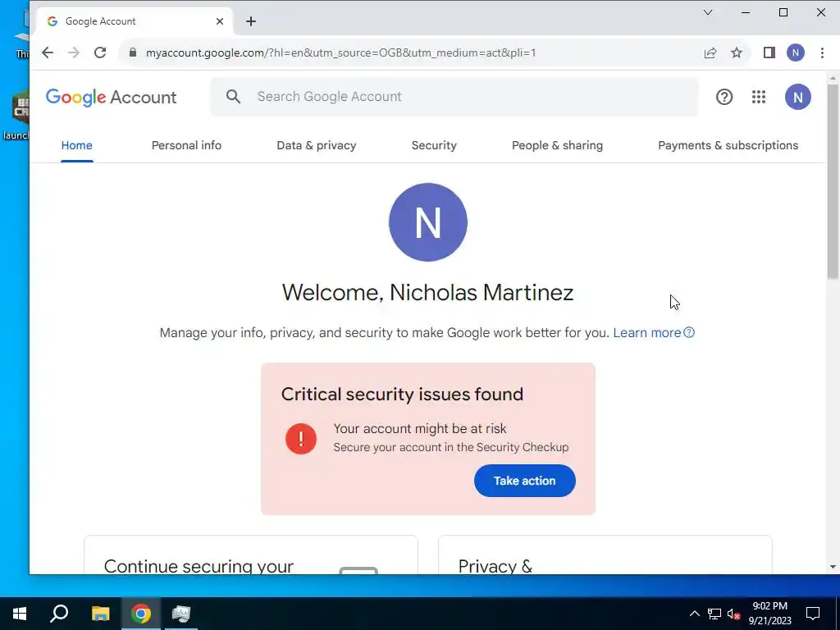Screen dimensions: 840x630
Task: Open the fifth taskbar app icon
Action: tap(181, 614)
